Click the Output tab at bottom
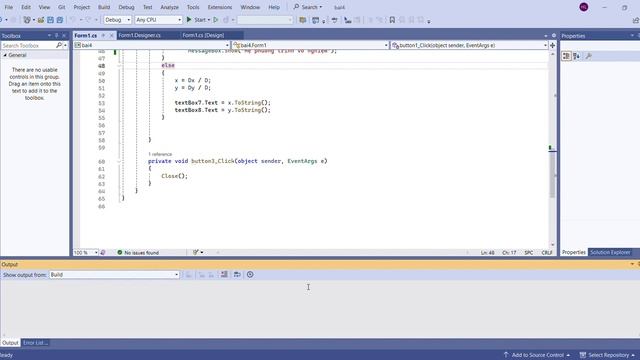Screen dimensions: 640x360 click(x=10, y=343)
